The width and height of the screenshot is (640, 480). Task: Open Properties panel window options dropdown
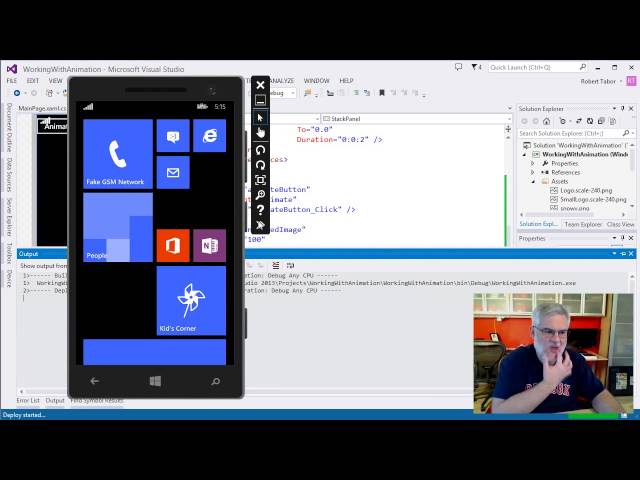[614, 238]
